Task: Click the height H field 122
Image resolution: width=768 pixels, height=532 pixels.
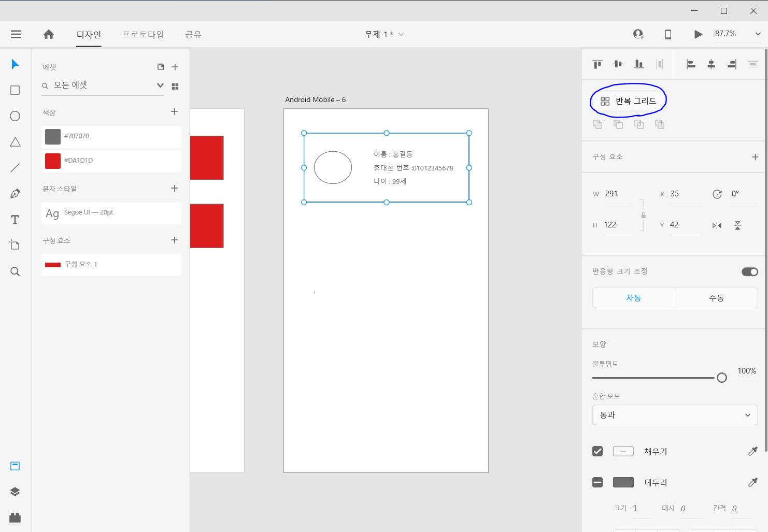Action: (619, 225)
